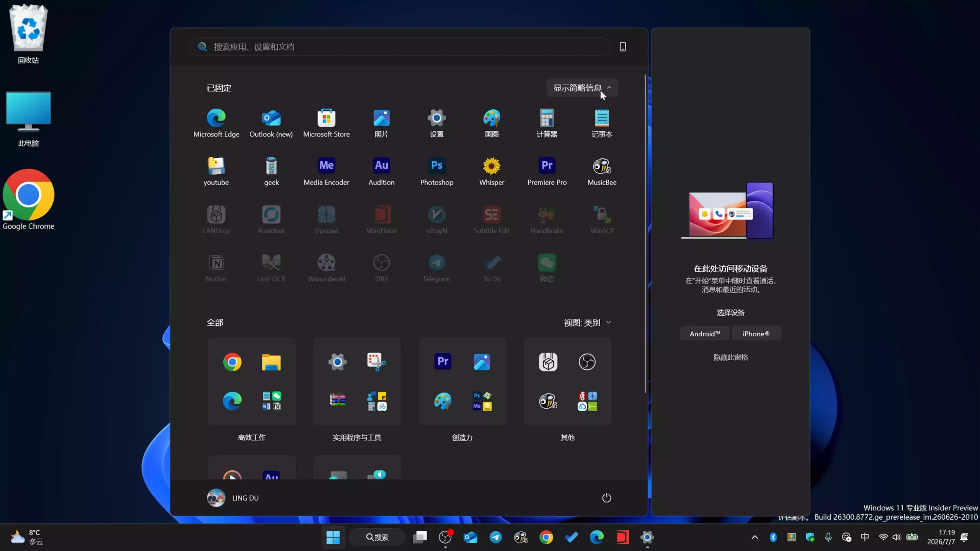Launch Photoshop from pinned apps
The image size is (980, 551).
click(x=436, y=171)
